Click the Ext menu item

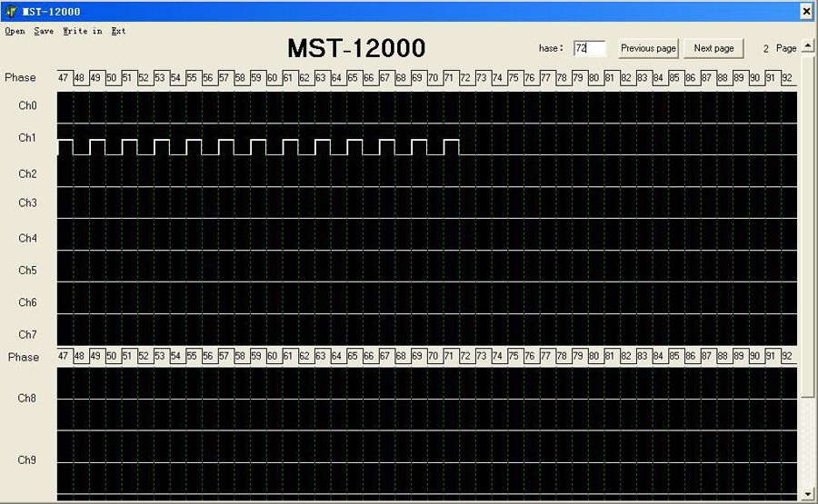coord(118,31)
